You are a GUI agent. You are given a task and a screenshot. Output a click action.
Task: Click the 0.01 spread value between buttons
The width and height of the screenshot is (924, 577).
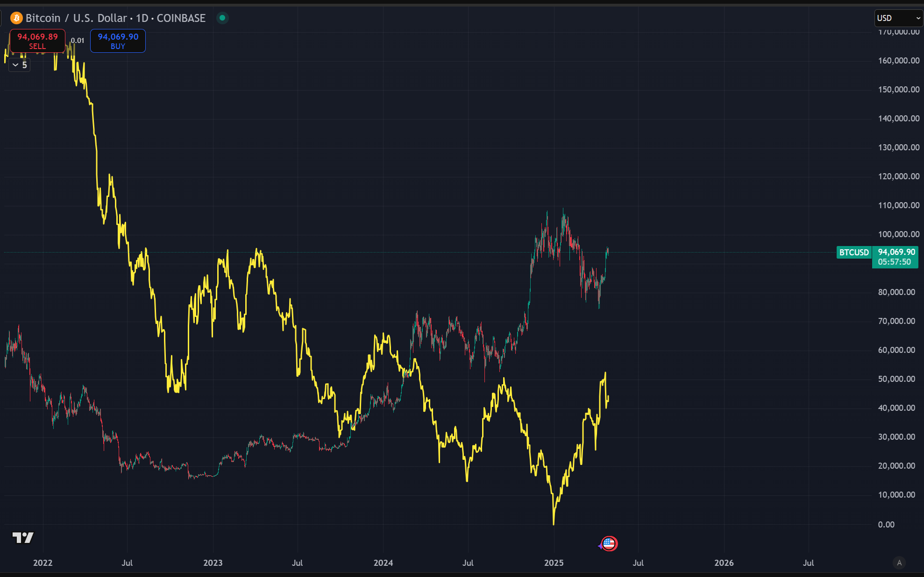click(78, 41)
